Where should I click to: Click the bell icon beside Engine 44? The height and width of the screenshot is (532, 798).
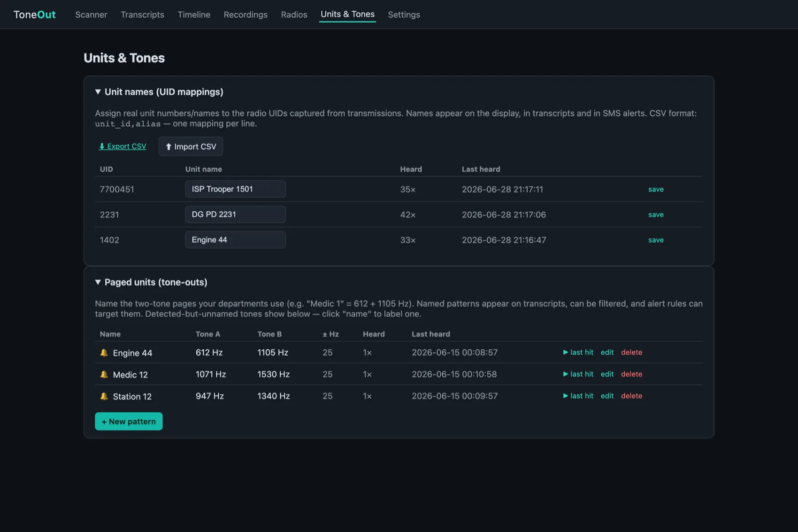tap(104, 353)
